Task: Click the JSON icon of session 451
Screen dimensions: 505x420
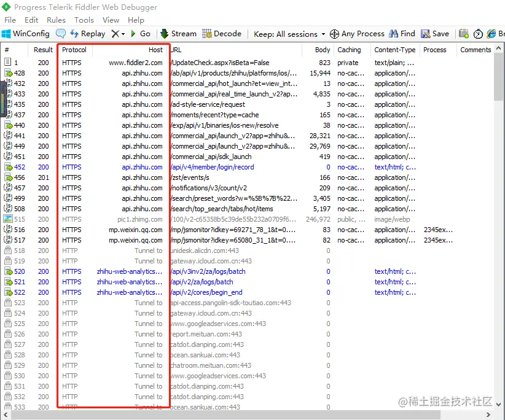Action: 8,157
